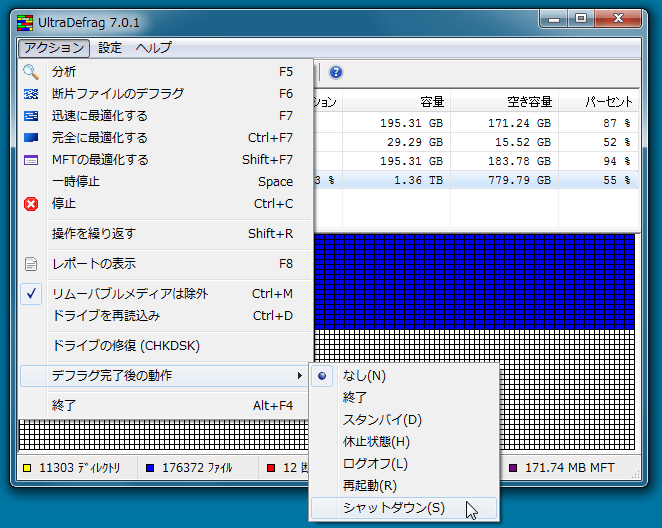Viewport: 662px width, 528px height.
Task: Select シャットダウン(S) in the submenu
Action: (404, 508)
